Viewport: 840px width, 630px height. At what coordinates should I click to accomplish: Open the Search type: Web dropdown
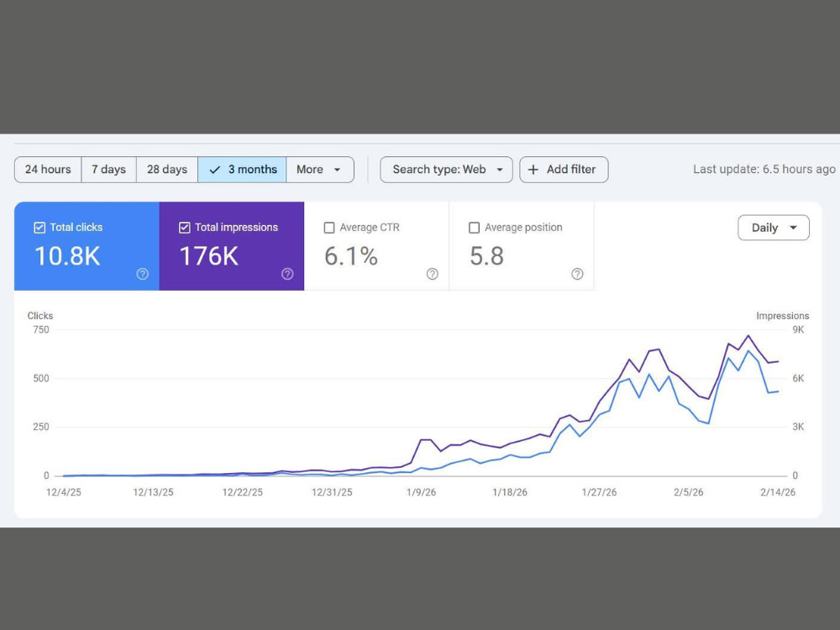(x=446, y=170)
